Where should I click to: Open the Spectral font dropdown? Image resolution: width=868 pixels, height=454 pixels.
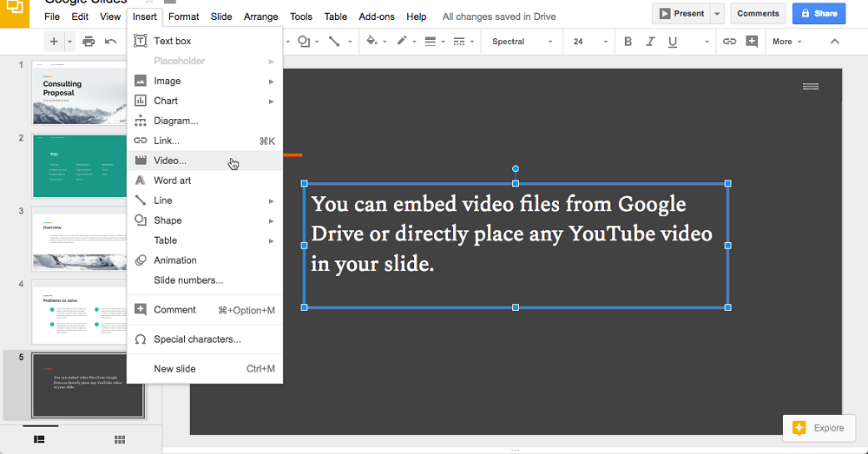coord(518,42)
